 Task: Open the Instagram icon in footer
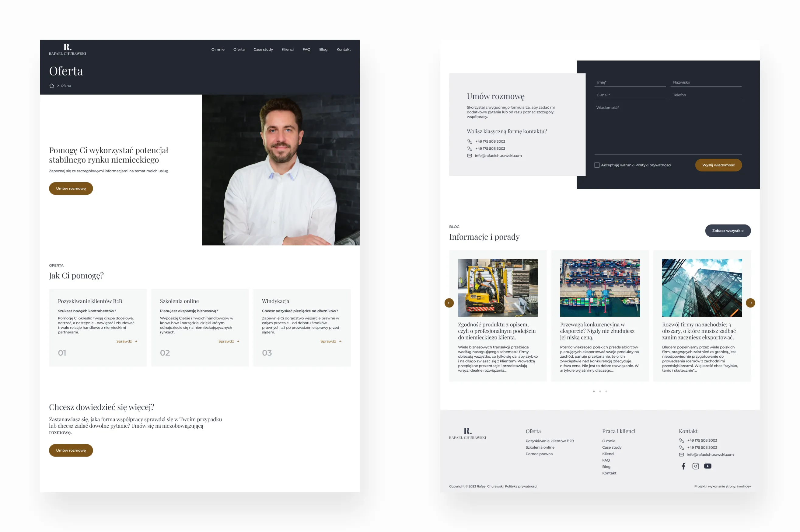695,466
